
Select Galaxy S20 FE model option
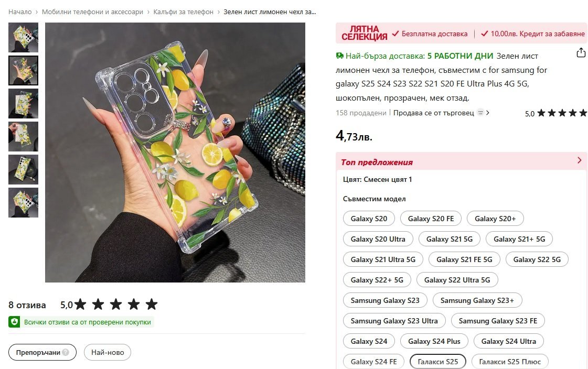[x=431, y=219]
